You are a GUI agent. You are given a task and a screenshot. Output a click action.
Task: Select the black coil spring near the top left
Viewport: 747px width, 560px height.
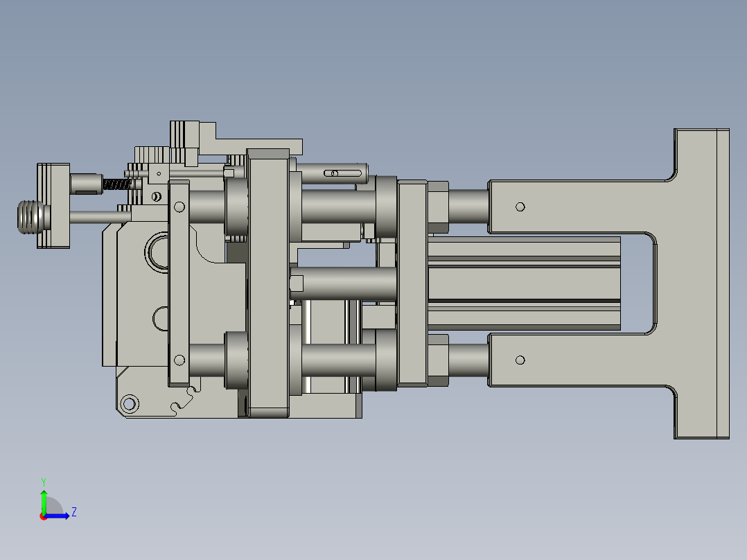coord(116,184)
